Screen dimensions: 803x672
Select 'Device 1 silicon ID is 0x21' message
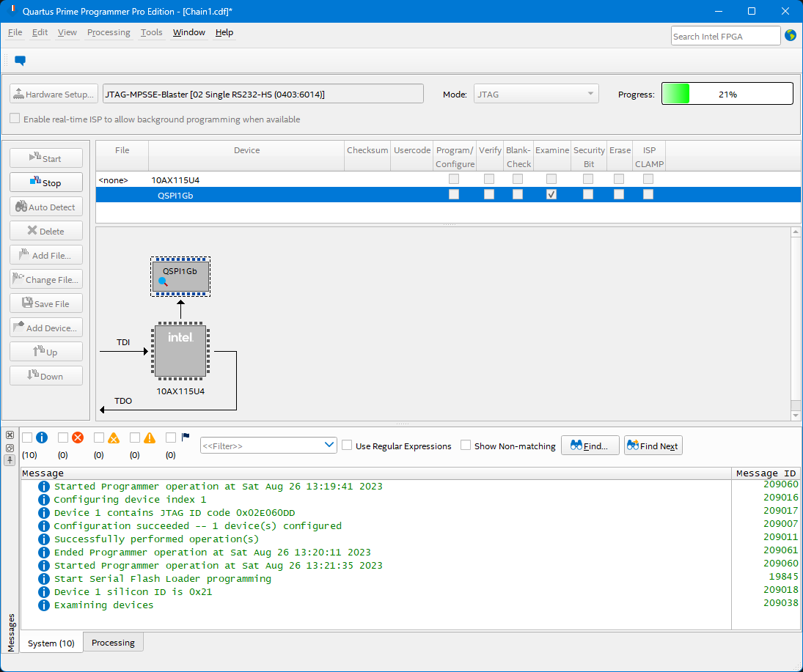(x=133, y=591)
